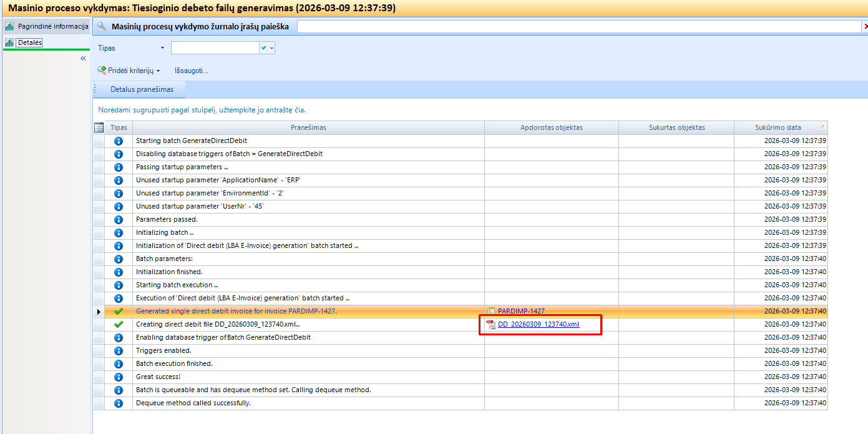Sort by the Sukūrimo data column header
Image resolution: width=868 pixels, height=434 pixels.
point(778,127)
